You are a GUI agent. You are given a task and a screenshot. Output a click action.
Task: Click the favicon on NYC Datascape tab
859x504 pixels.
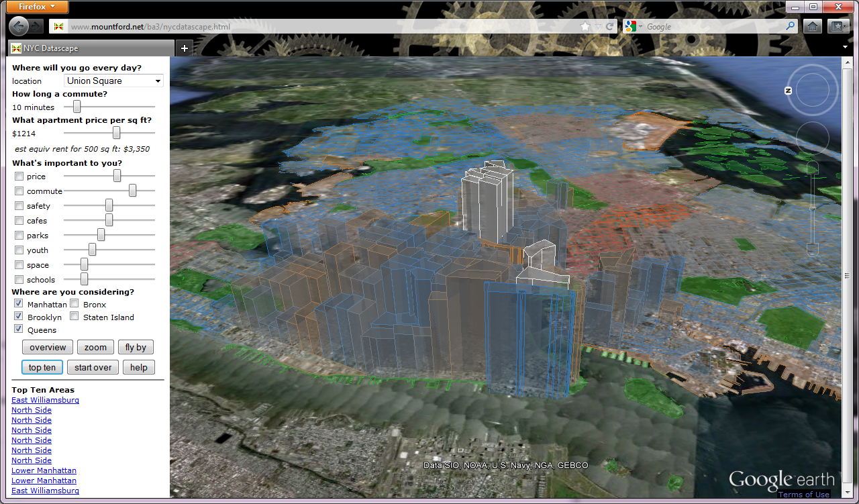pyautogui.click(x=16, y=48)
